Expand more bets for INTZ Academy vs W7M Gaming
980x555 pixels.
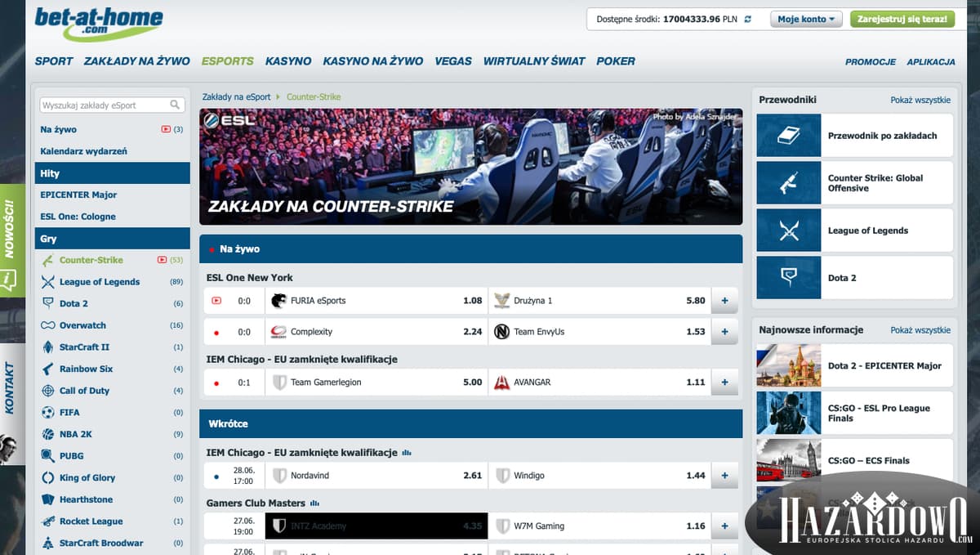tap(724, 526)
